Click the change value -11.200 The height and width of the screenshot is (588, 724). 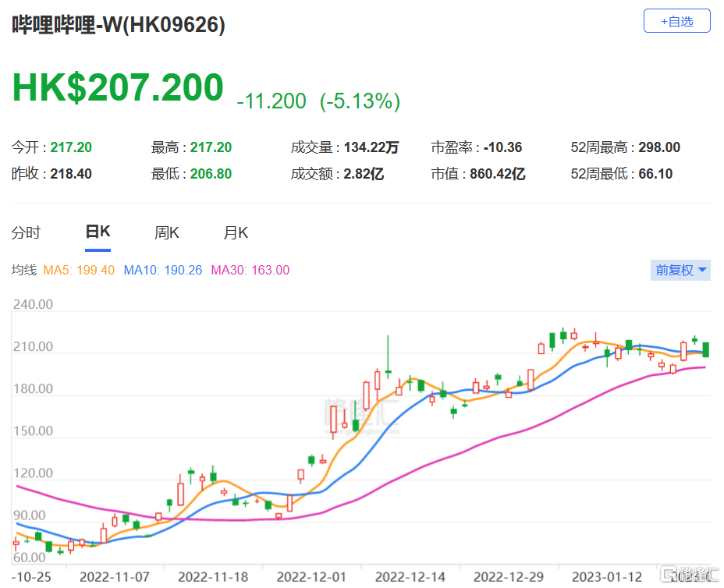click(271, 101)
